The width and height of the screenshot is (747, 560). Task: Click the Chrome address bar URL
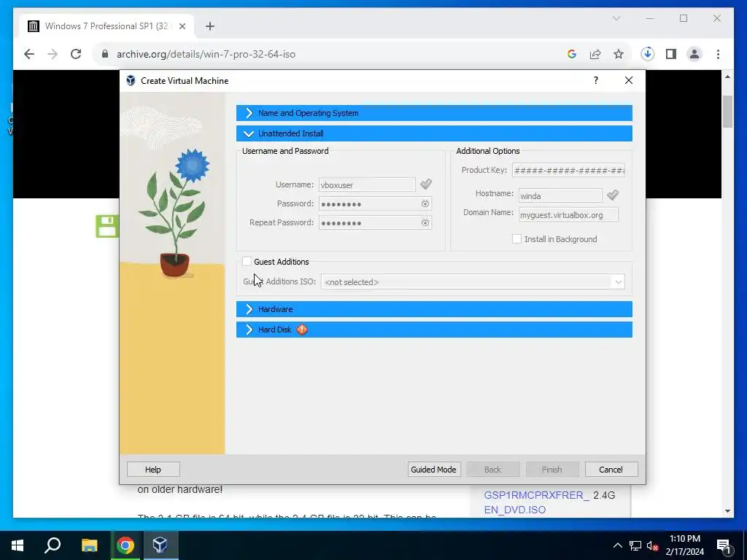tap(206, 54)
